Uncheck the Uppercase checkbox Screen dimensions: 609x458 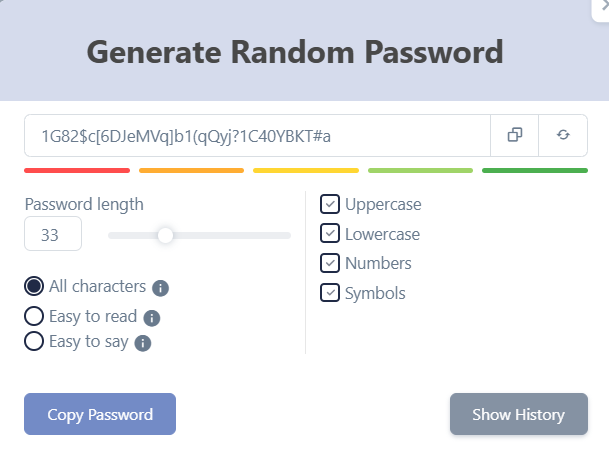(330, 204)
